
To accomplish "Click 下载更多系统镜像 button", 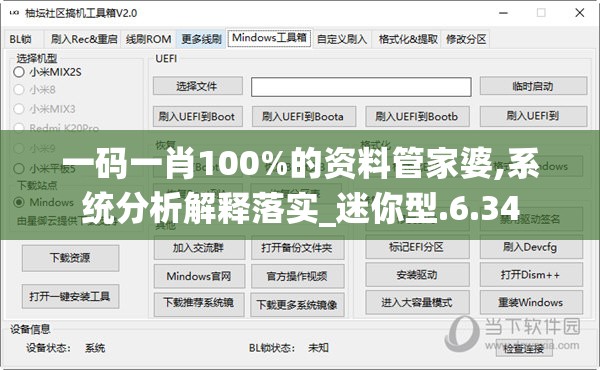I will pos(297,305).
